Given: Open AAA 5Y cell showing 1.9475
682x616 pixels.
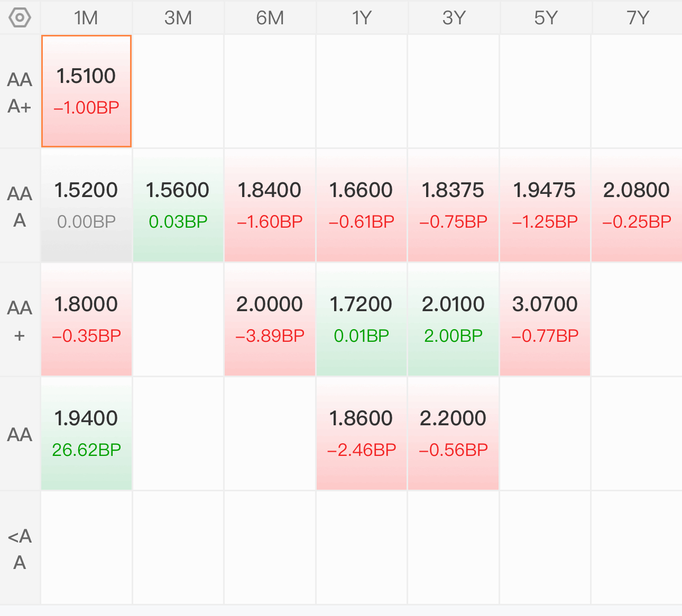Looking at the screenshot, I should pos(545,206).
